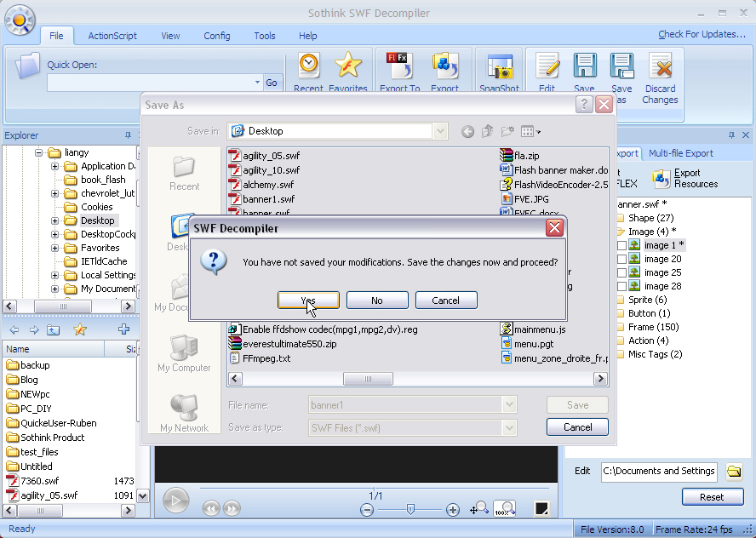Expand the Local Settings folder node

(x=55, y=275)
